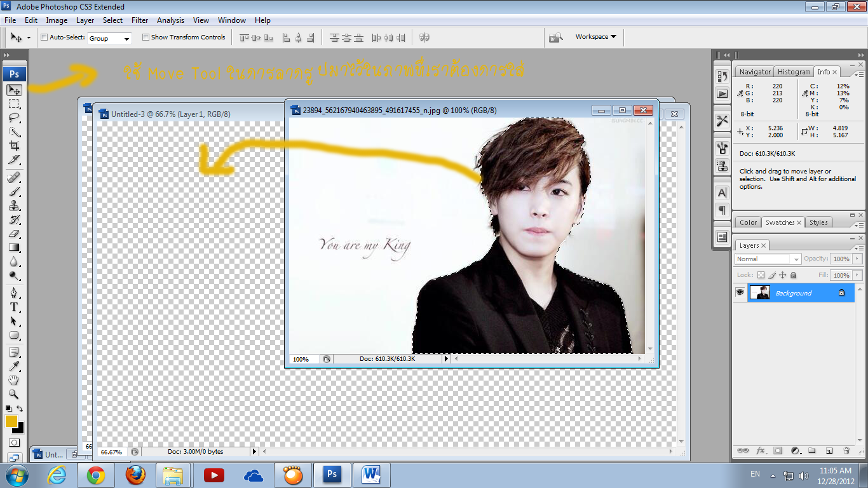Click Create new layer button

point(829,451)
